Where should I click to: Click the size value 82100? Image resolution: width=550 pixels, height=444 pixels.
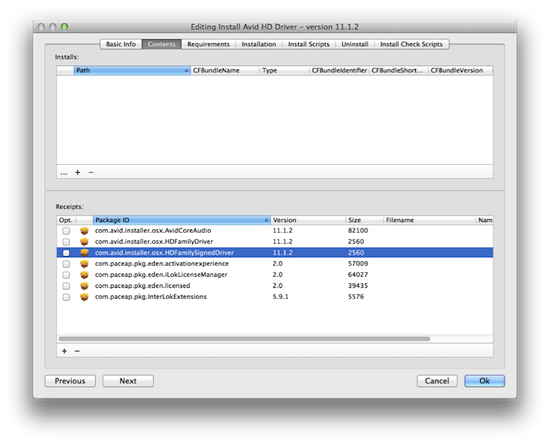click(358, 231)
